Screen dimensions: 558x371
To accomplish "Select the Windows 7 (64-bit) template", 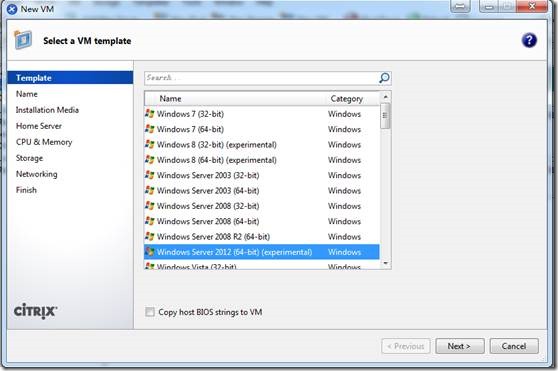I will [262, 129].
